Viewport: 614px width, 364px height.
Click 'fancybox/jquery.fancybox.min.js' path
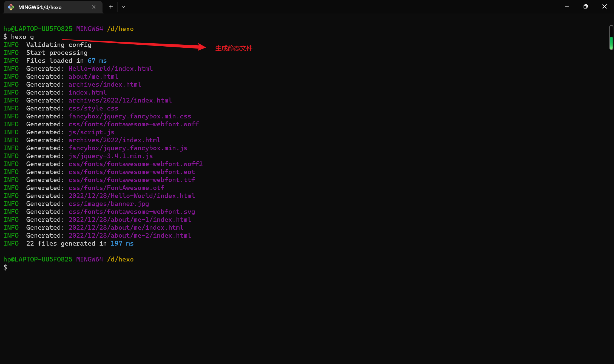pyautogui.click(x=128, y=148)
